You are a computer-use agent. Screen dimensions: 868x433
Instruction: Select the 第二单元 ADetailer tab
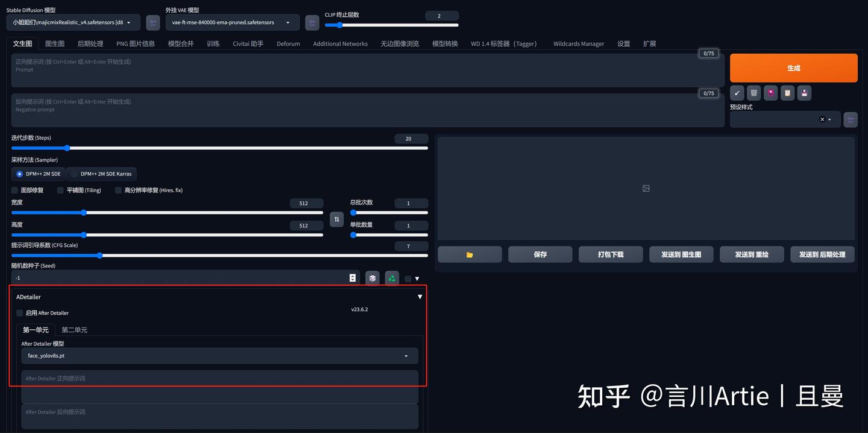(74, 330)
